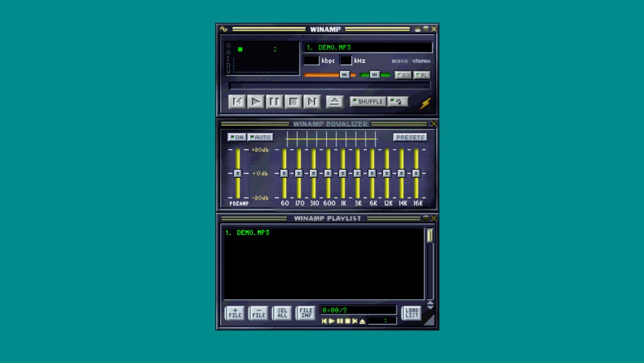Viewport: 644px width, 363px height.
Task: Toggle the Repeat button
Action: [398, 102]
